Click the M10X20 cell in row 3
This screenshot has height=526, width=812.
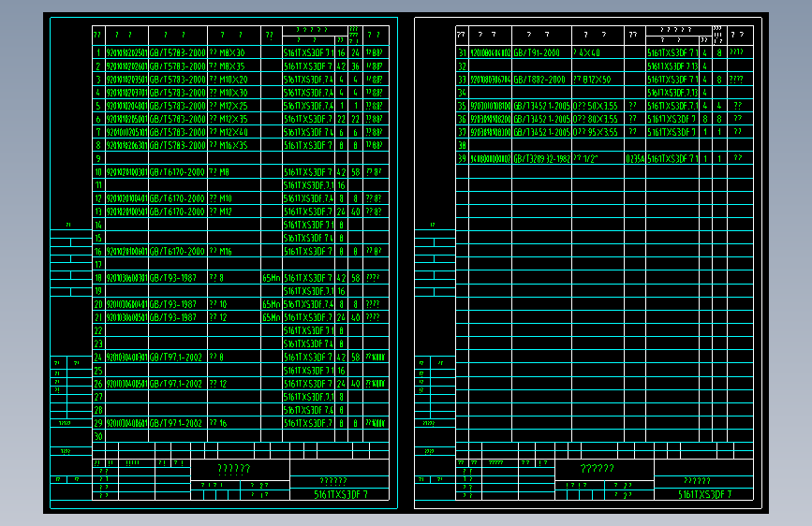(x=234, y=80)
